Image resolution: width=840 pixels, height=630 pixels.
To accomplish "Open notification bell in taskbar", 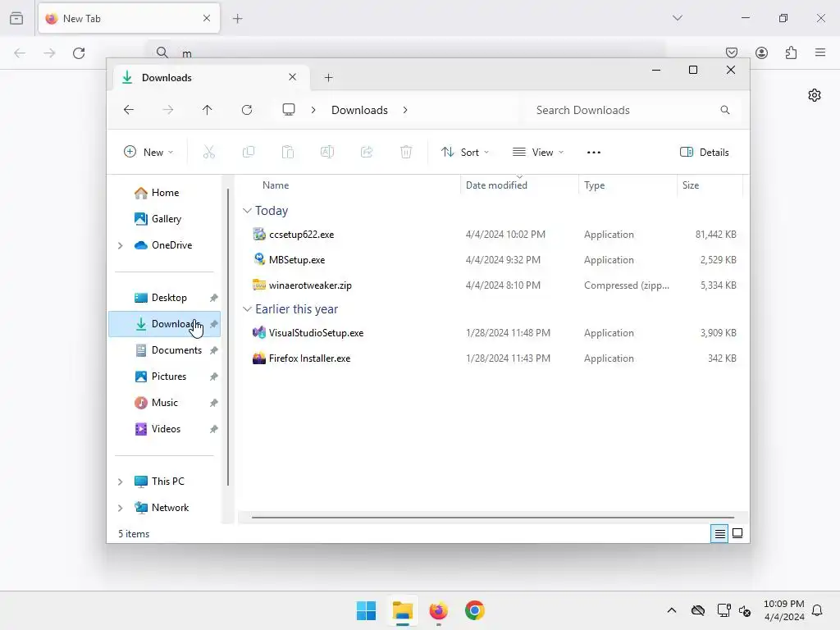I will click(x=817, y=610).
